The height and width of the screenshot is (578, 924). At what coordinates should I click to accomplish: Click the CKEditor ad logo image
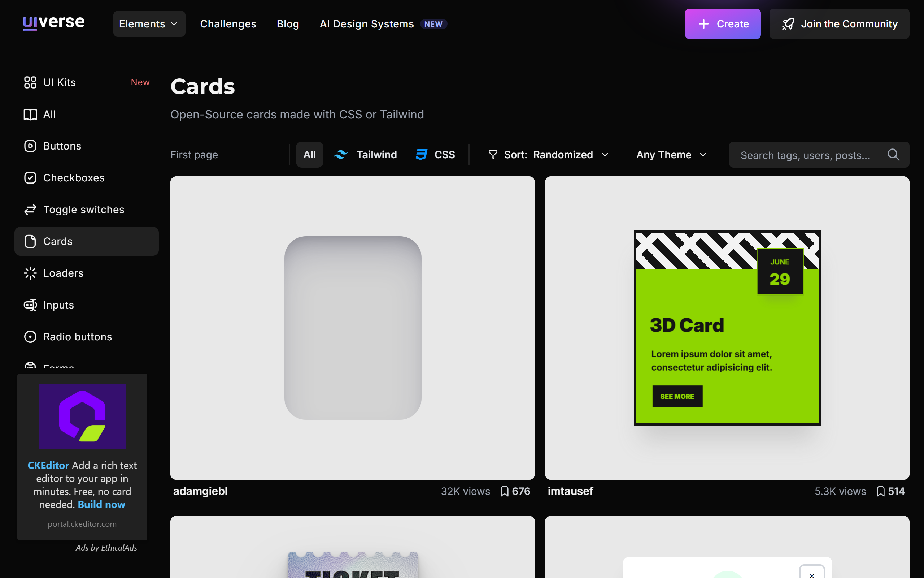82,416
